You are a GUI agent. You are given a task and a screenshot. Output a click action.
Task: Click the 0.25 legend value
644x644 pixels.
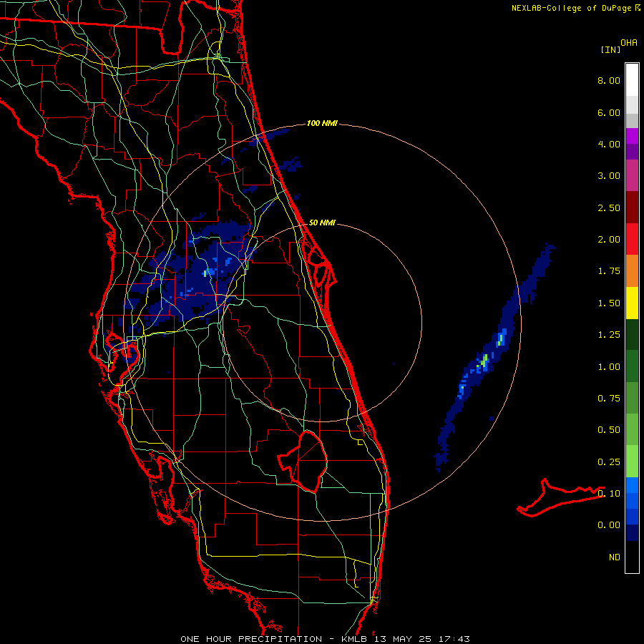pos(609,462)
